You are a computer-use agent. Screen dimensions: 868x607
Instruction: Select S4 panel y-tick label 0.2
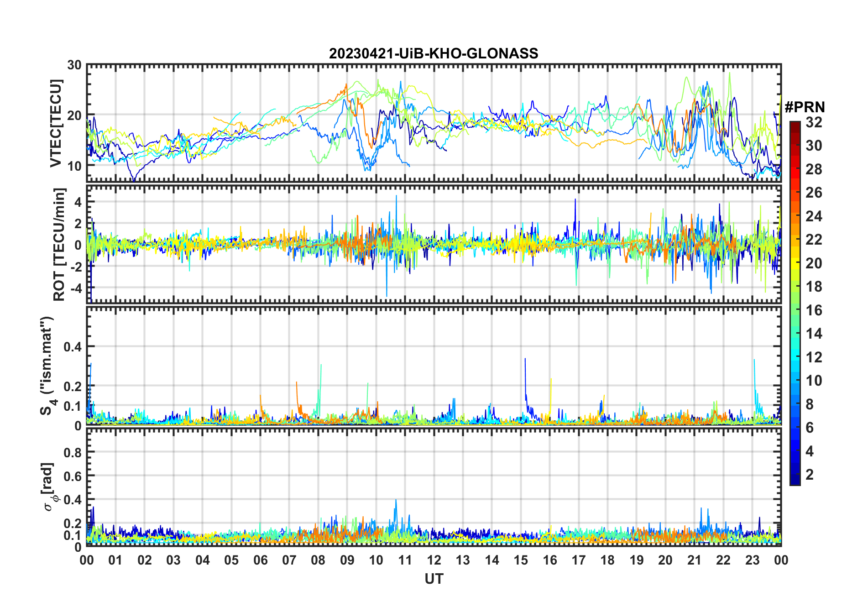(x=73, y=386)
